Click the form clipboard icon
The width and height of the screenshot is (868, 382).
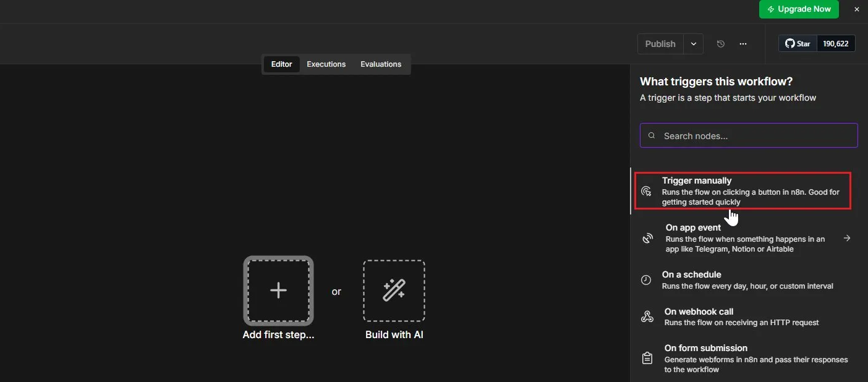[647, 358]
